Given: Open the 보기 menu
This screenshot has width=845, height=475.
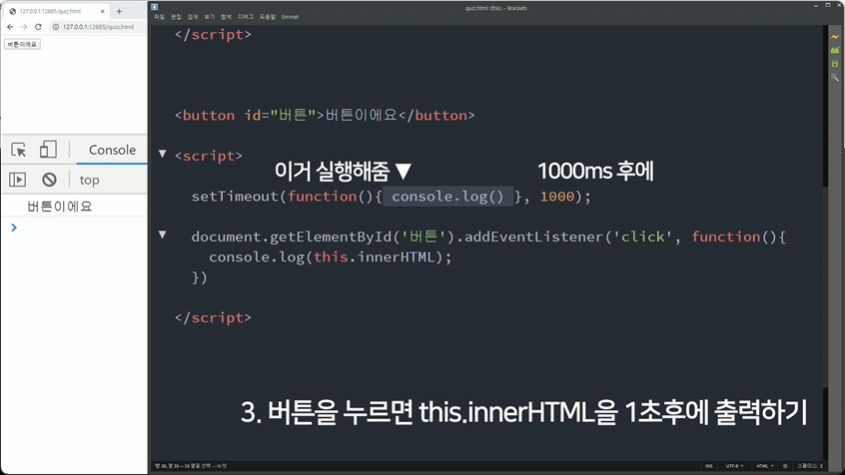Looking at the screenshot, I should pos(210,17).
